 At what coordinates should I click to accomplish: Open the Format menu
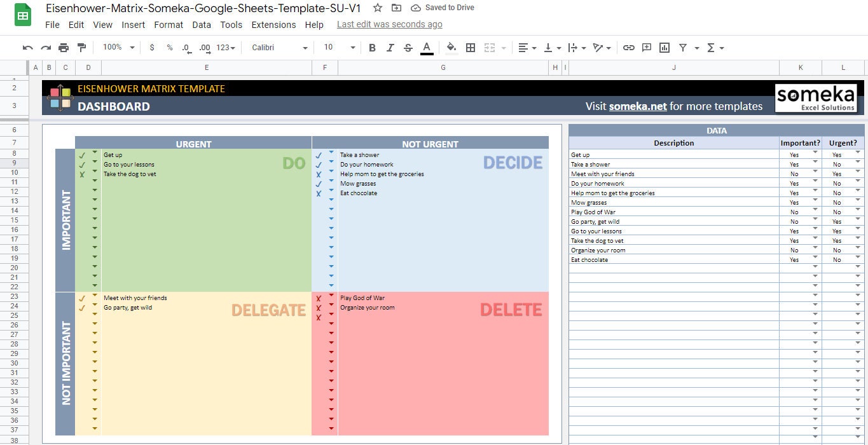[168, 25]
